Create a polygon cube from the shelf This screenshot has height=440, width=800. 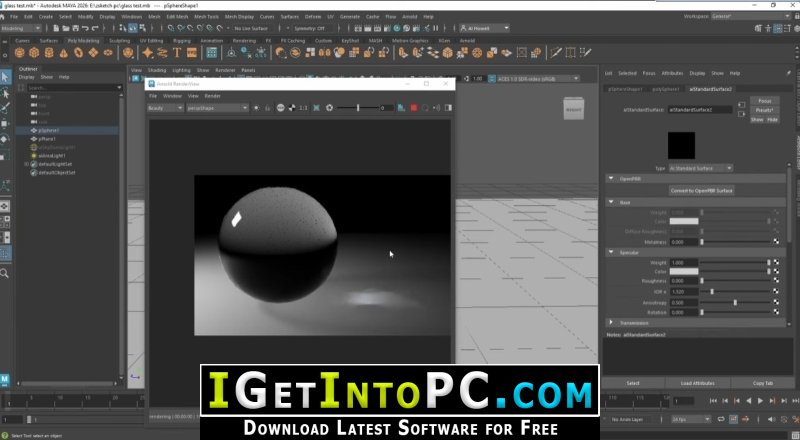[x=34, y=53]
